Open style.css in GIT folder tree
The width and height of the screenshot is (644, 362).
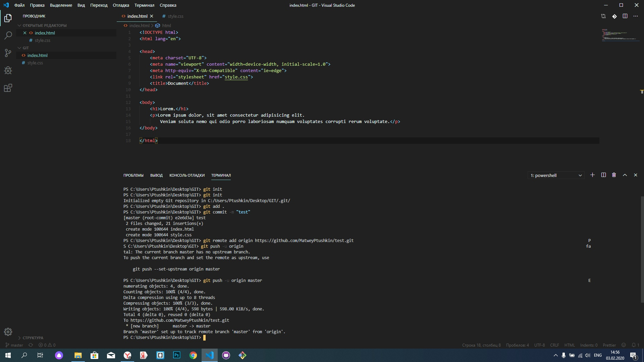[66, 63]
